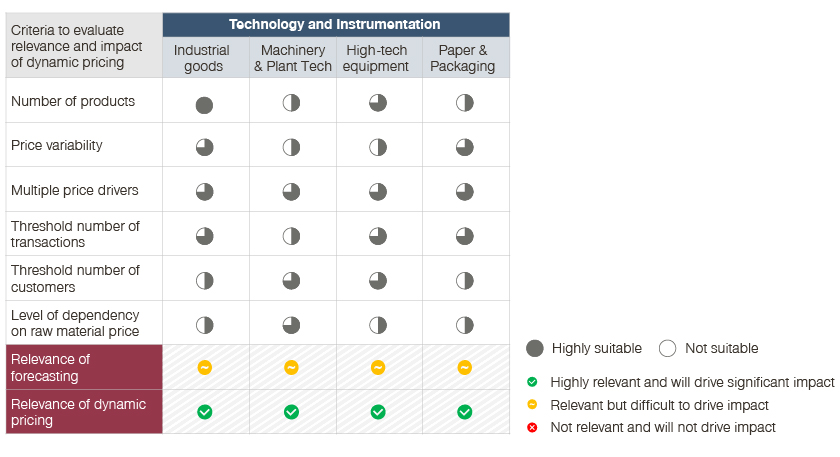Image resolution: width=840 pixels, height=457 pixels.
Task: Click green dynamic pricing check under Machinery & Plant Tech
Action: click(x=291, y=411)
